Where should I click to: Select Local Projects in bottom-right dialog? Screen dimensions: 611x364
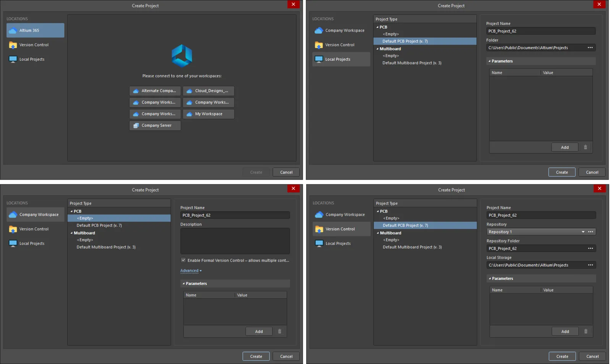pyautogui.click(x=341, y=243)
